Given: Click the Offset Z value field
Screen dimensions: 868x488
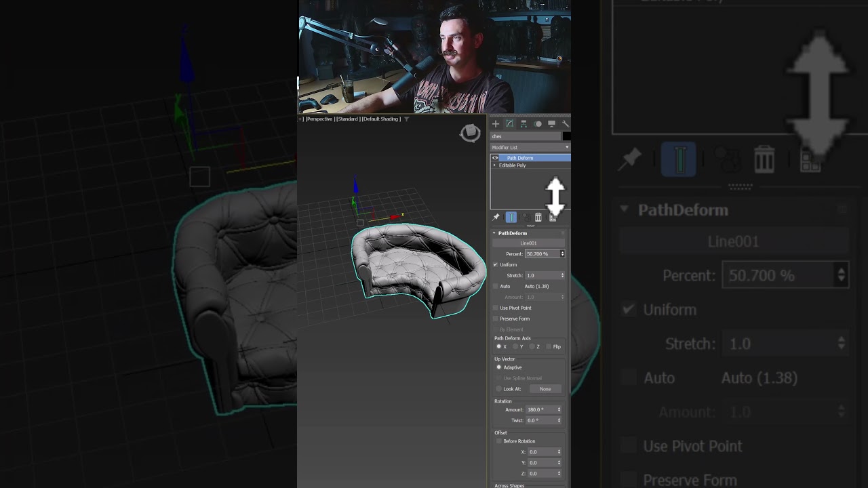Looking at the screenshot, I should click(x=542, y=473).
